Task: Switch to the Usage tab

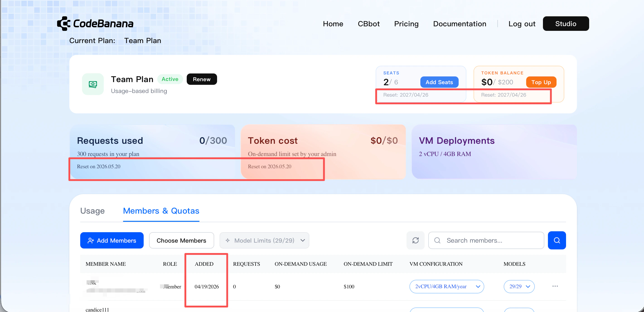Action: (92, 211)
